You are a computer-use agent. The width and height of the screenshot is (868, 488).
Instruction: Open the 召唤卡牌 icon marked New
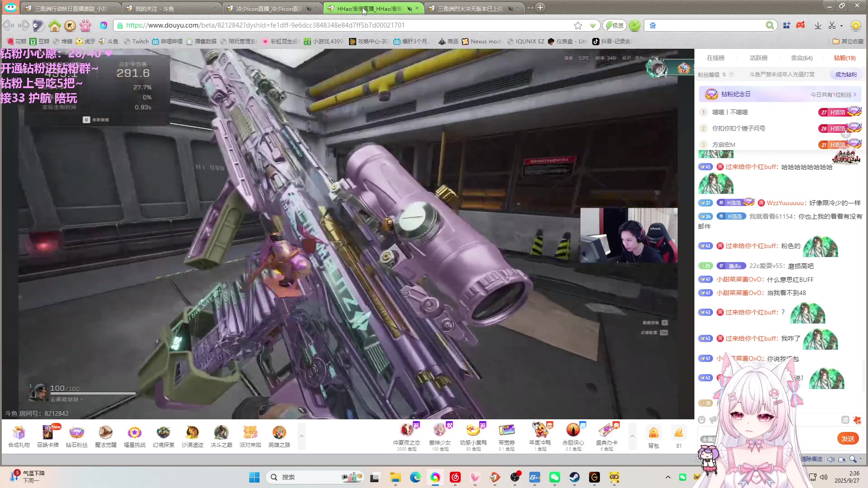click(x=48, y=436)
